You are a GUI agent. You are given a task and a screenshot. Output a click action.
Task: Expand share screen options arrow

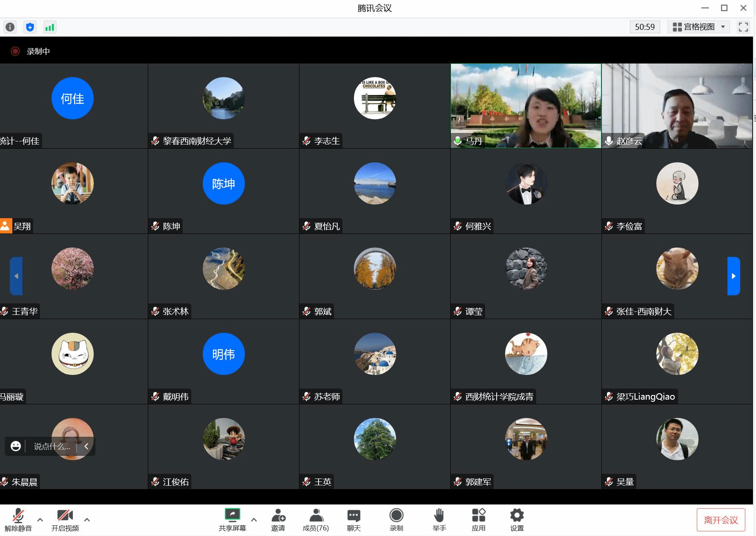click(x=254, y=520)
